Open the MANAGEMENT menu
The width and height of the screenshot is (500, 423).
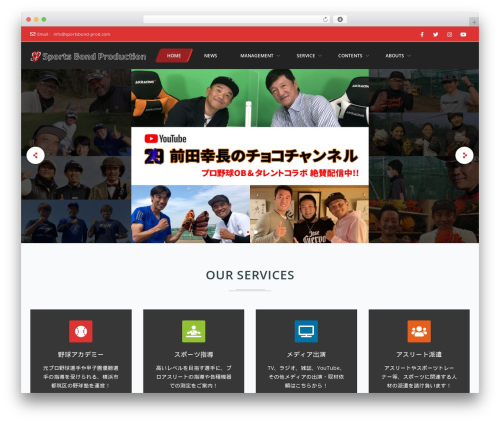pyautogui.click(x=257, y=56)
